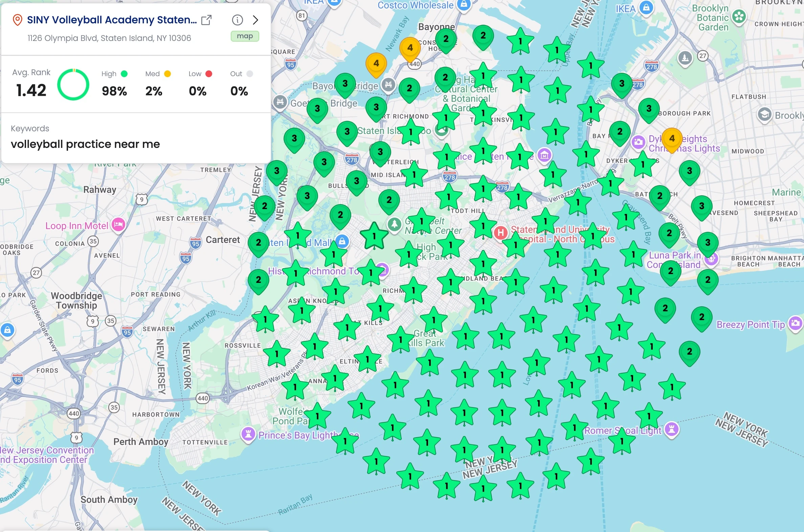Click the Romer Shoal Light landmark icon
This screenshot has width=804, height=532.
[x=671, y=429]
